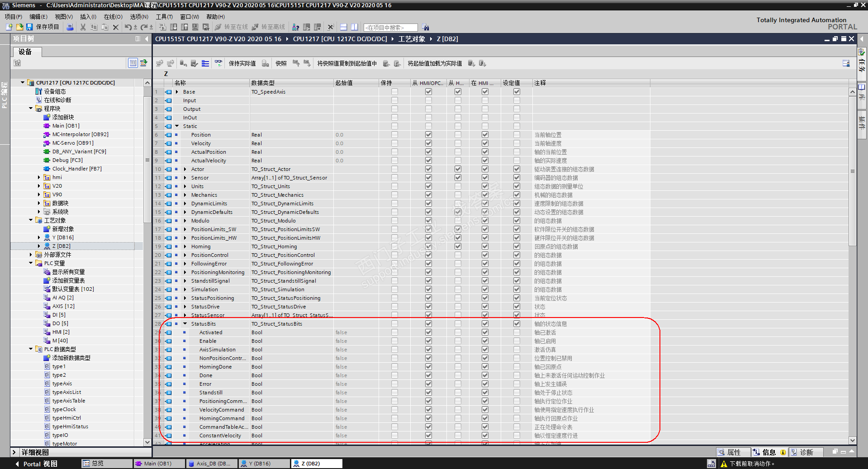Click the start simulation icon
Viewport: 868px width, 469px height.
[195, 27]
